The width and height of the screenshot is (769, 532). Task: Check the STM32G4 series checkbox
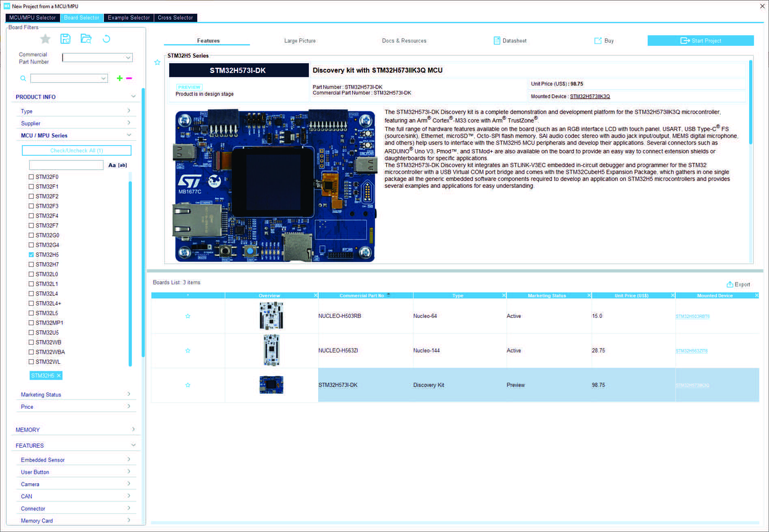31,245
